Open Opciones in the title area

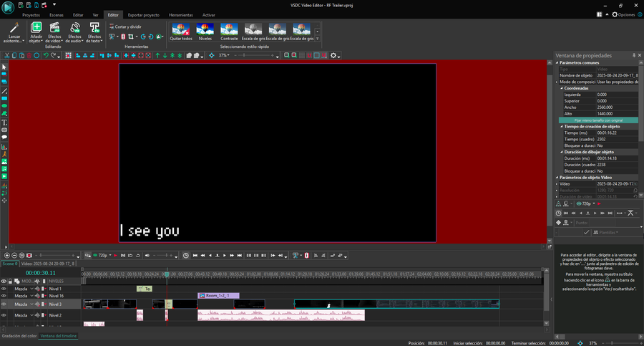pos(623,15)
